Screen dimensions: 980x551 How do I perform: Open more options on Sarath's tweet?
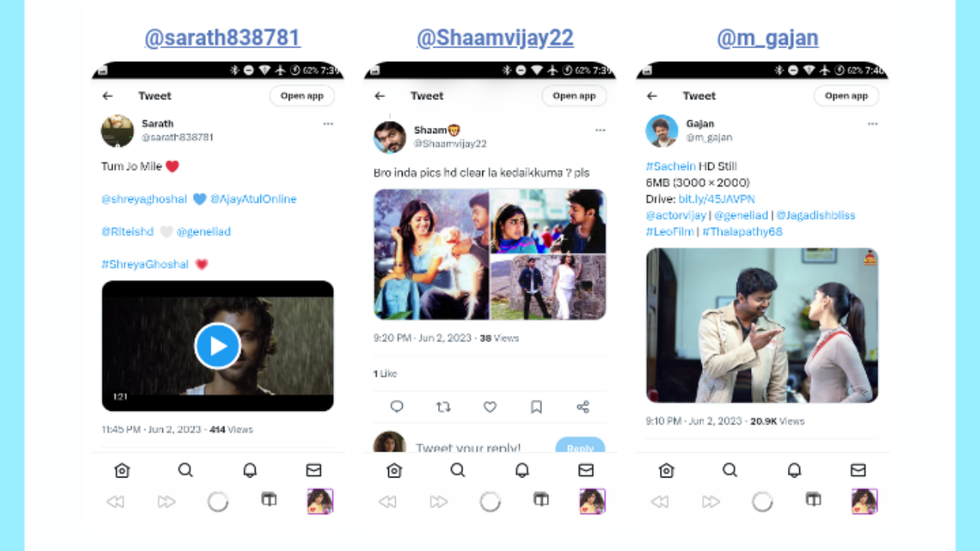[x=328, y=124]
